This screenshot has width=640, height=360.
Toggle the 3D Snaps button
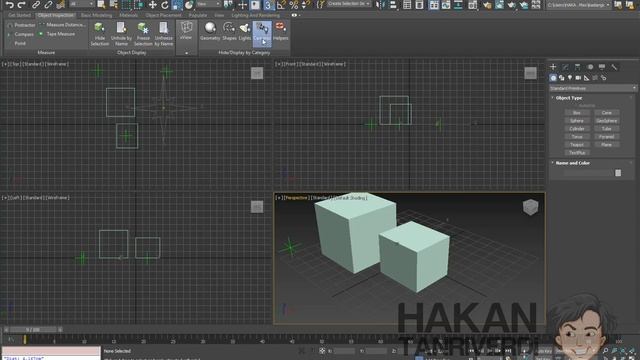click(x=268, y=5)
